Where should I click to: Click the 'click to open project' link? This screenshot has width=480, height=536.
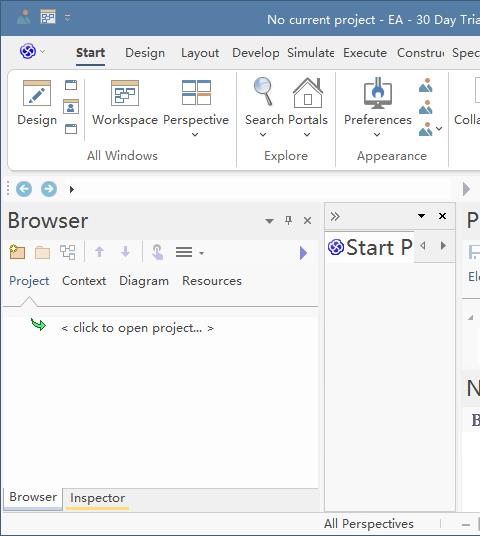(137, 328)
